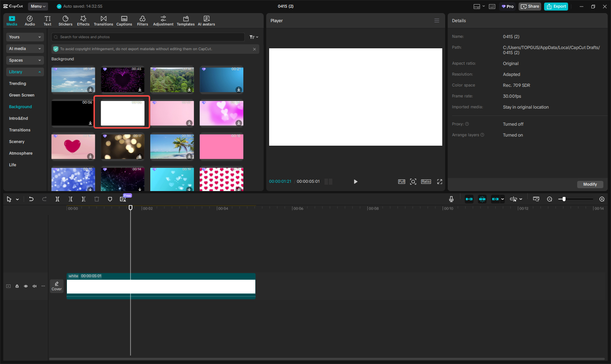The width and height of the screenshot is (611, 364).
Task: Click the Modify button in Details
Action: [x=590, y=185]
